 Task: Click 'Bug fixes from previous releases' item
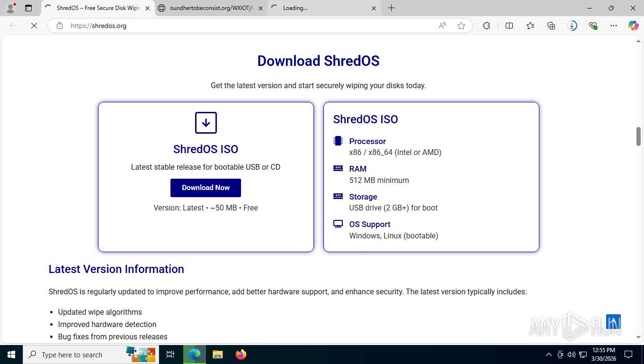pos(113,337)
